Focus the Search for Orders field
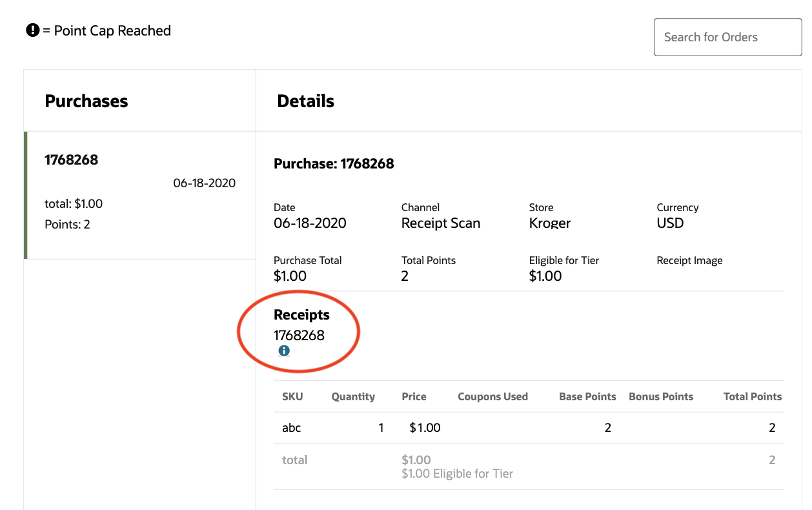 [x=727, y=37]
